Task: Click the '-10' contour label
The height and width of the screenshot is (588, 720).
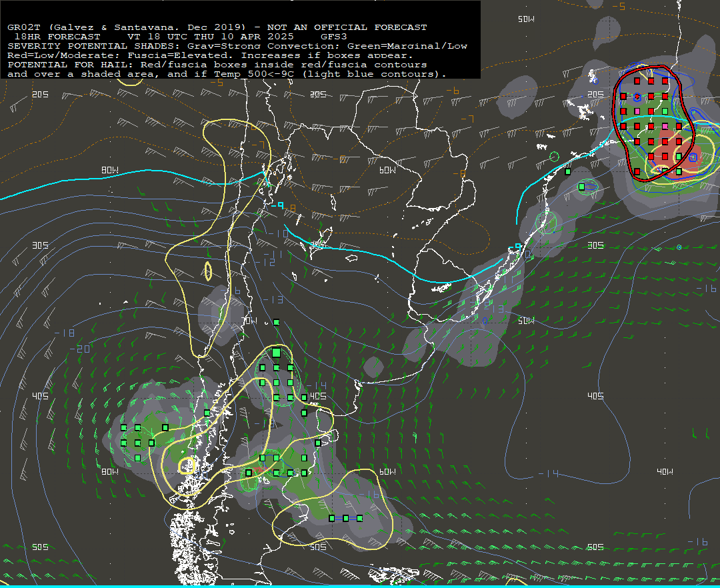Action: [x=278, y=234]
